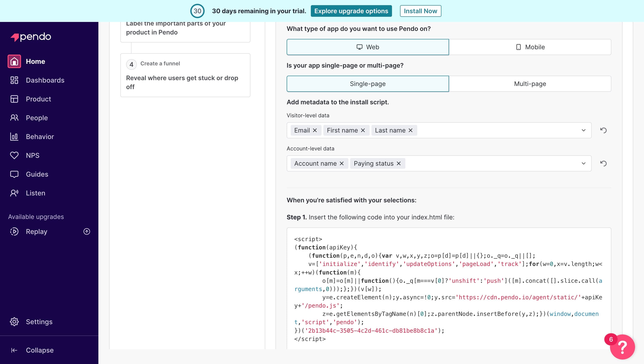Expand Visitor-level data dropdown
The width and height of the screenshot is (644, 364).
coord(583,130)
